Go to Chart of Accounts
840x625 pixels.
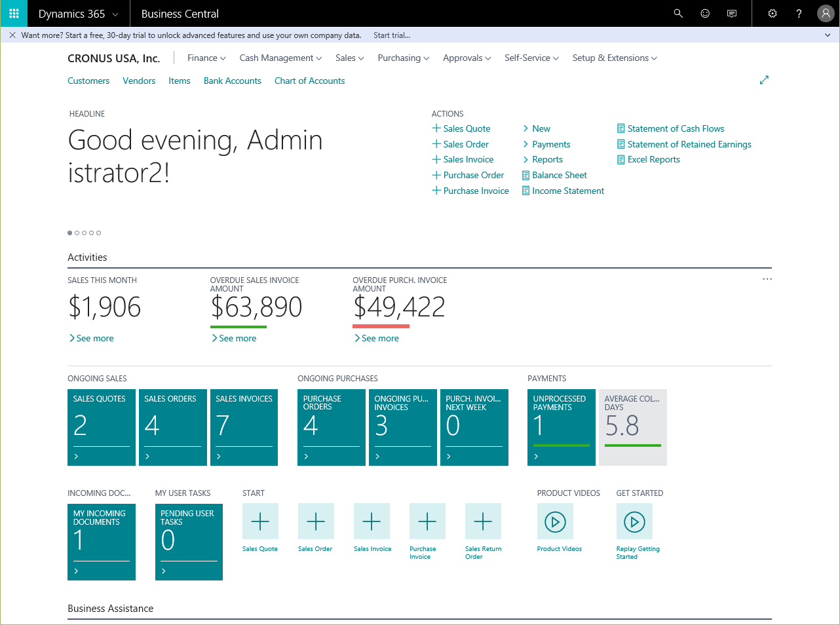(x=310, y=81)
